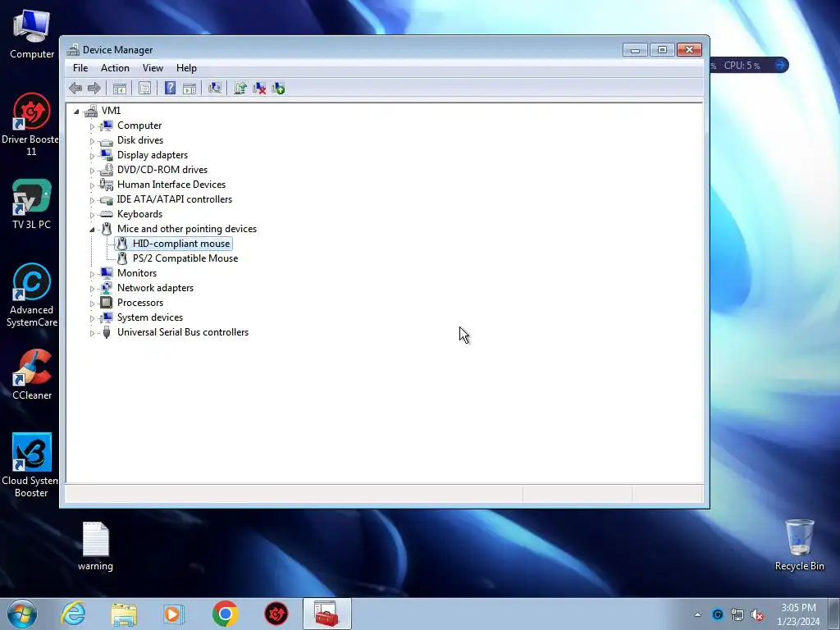Select the Cloud System Booster desktop shortcut

(31, 466)
